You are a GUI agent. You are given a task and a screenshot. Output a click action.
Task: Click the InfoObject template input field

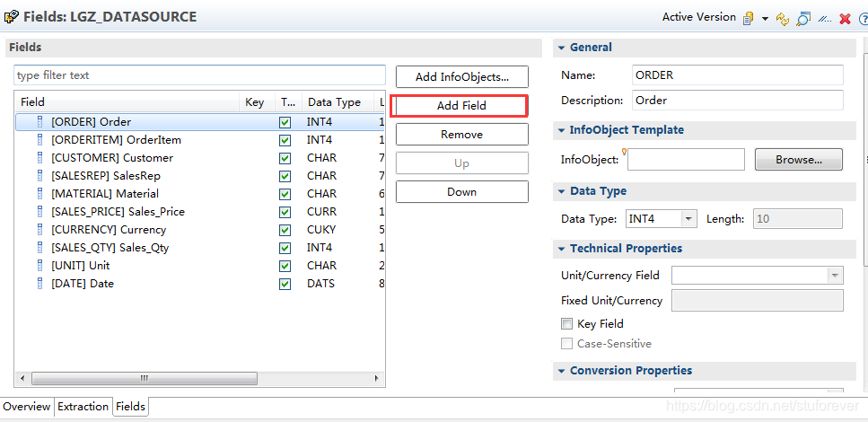click(x=686, y=160)
